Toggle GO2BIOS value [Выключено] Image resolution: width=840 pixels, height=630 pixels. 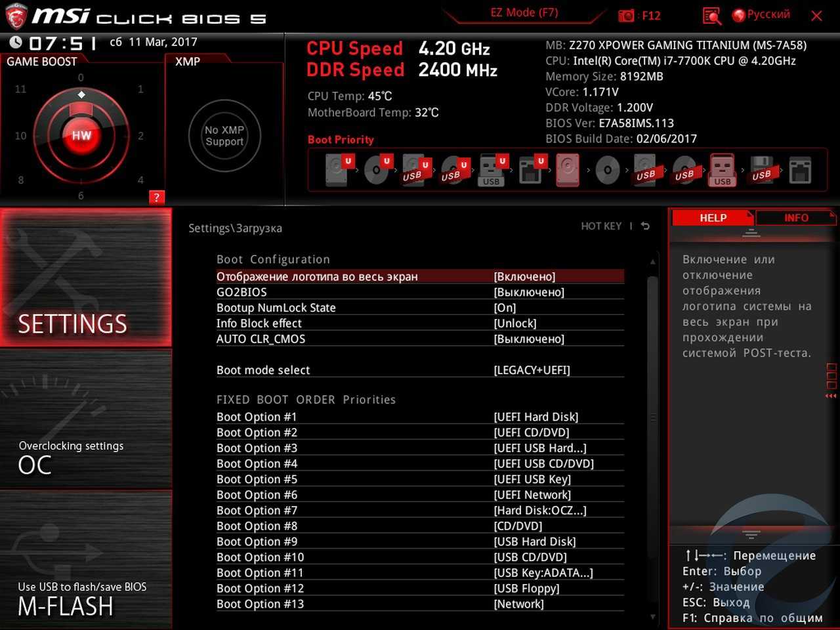(529, 293)
